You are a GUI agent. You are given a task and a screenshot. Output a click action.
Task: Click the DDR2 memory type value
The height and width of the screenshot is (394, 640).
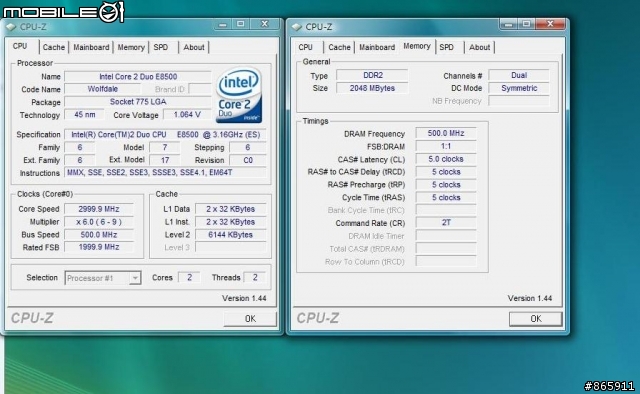(x=372, y=76)
